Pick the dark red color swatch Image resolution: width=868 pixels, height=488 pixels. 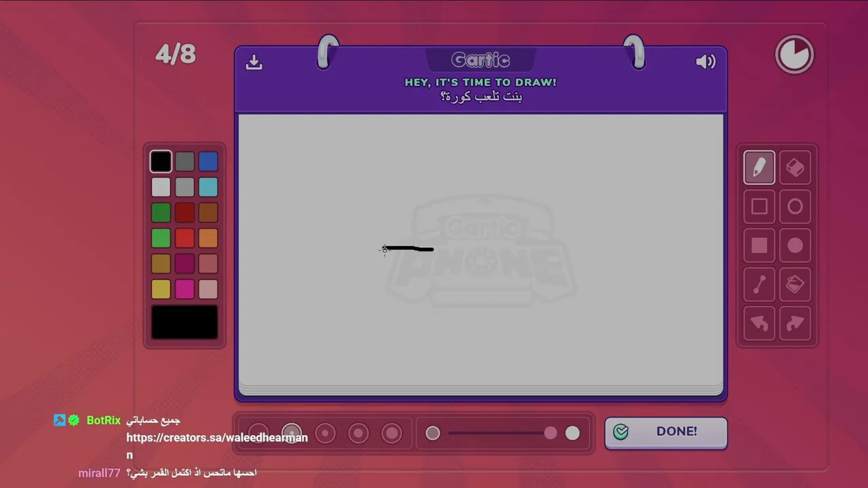pos(184,213)
